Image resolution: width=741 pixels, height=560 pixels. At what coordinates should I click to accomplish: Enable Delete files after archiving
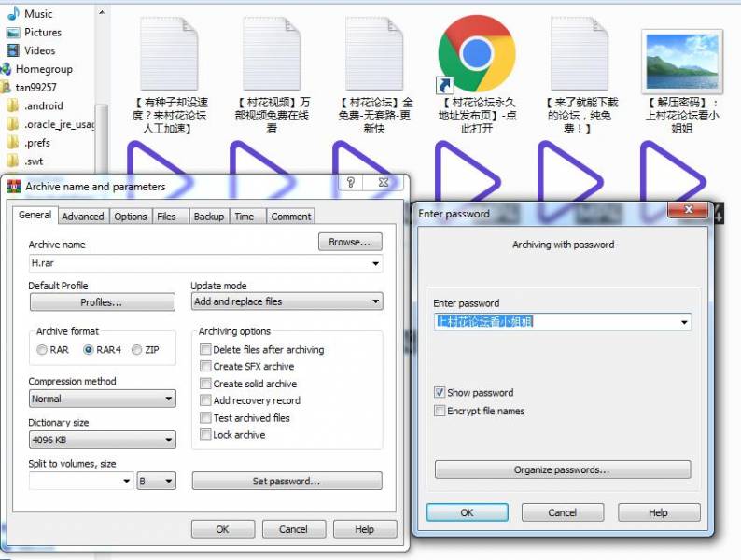click(x=205, y=349)
